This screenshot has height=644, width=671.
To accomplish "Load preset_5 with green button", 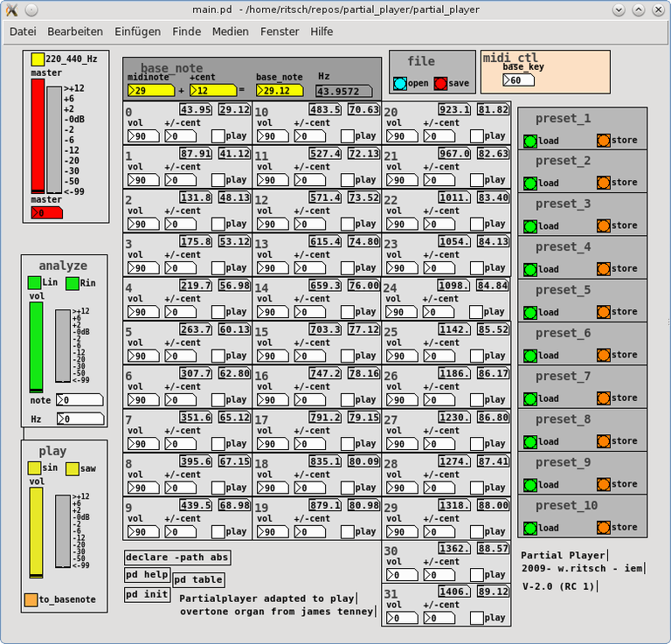I will [529, 312].
